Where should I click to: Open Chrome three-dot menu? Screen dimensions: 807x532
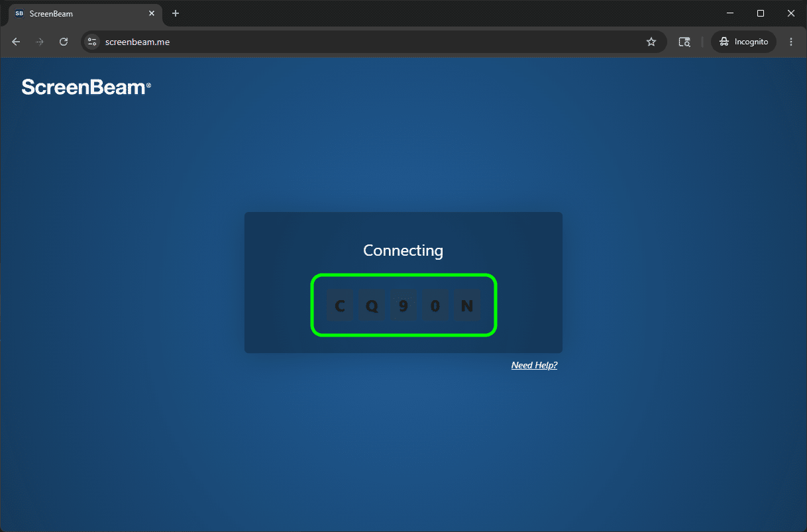[x=791, y=42]
